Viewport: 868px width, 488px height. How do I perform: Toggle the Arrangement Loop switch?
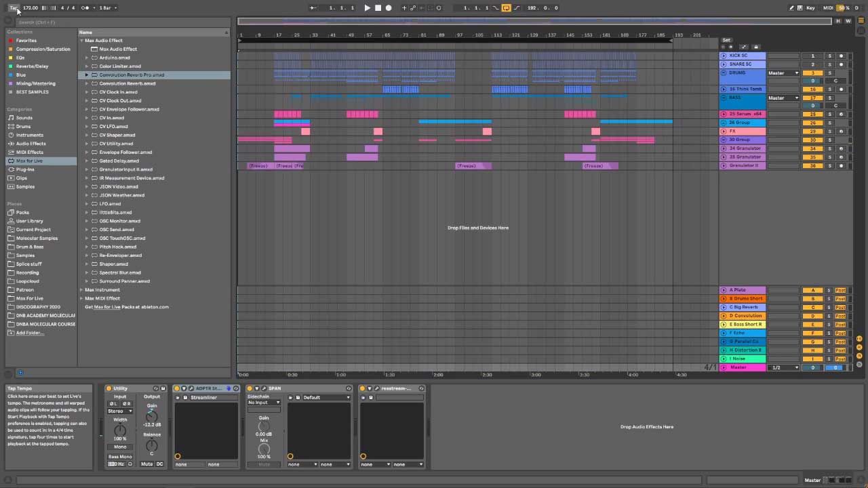coord(506,8)
